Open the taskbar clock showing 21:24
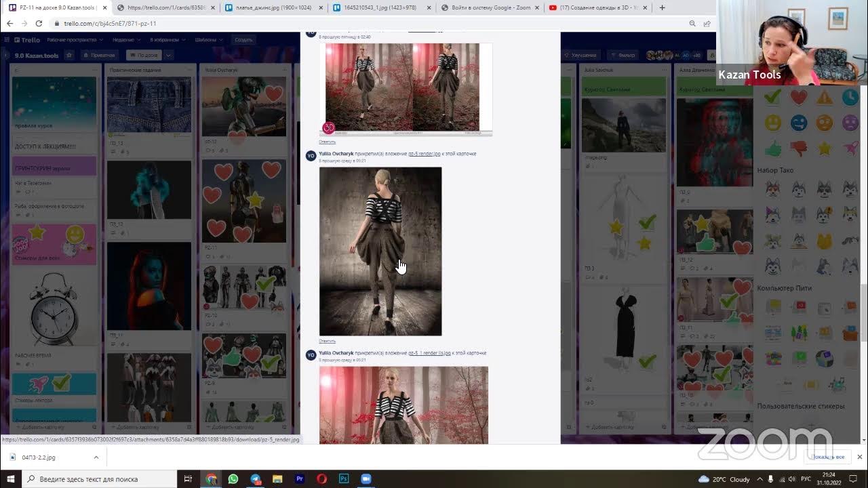The width and height of the screenshot is (868, 488). tap(829, 479)
